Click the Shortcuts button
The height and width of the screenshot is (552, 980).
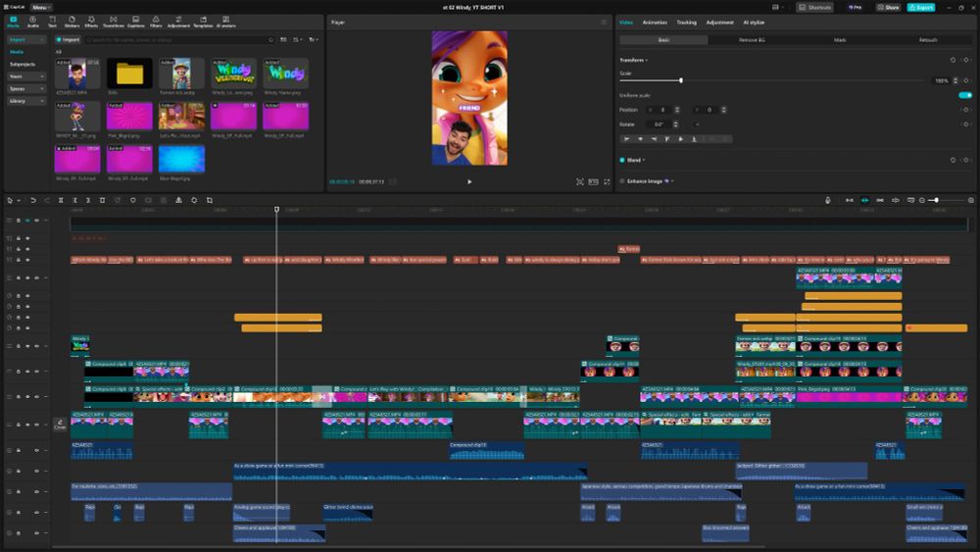point(815,7)
